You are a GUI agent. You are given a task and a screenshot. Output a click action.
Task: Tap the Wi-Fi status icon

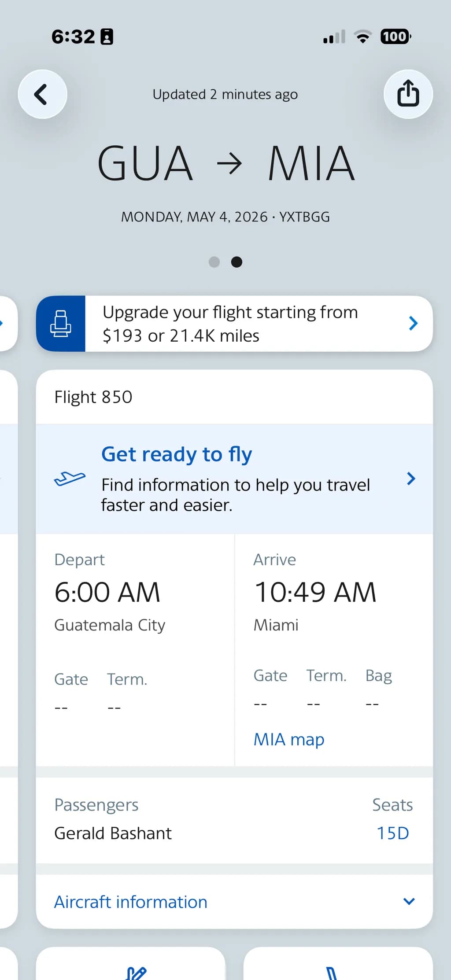(363, 37)
